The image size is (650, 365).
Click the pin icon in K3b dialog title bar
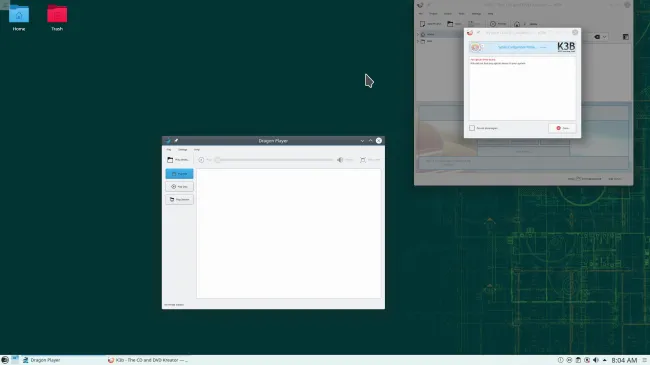coord(478,32)
